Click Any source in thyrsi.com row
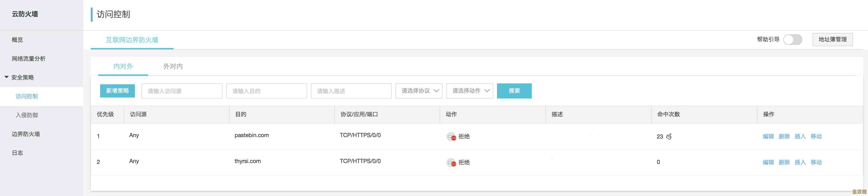 pos(134,161)
